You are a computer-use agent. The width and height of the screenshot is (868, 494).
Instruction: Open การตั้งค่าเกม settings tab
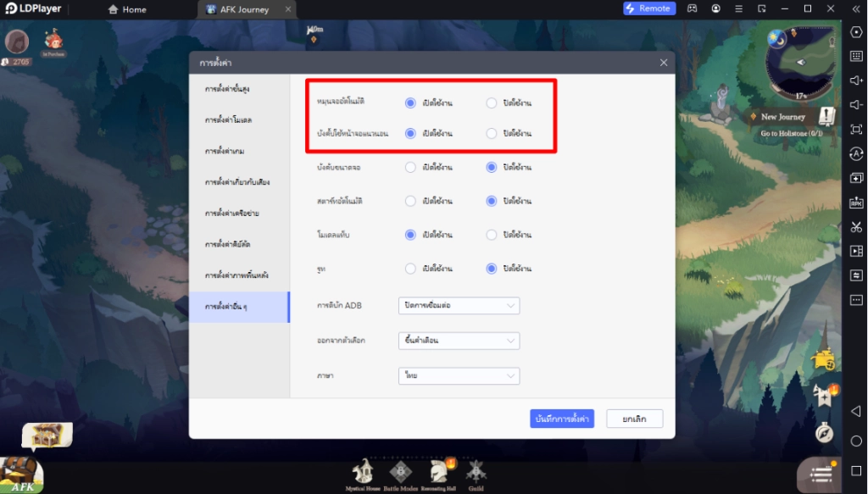point(239,151)
